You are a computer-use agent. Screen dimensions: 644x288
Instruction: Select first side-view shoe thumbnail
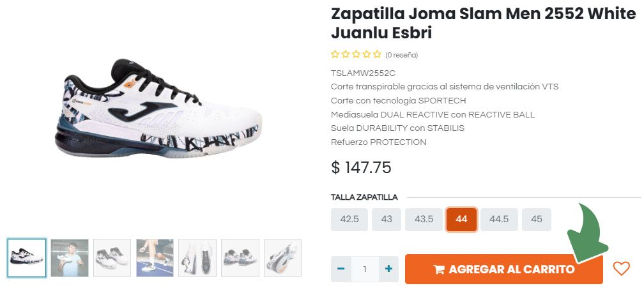[x=27, y=258]
